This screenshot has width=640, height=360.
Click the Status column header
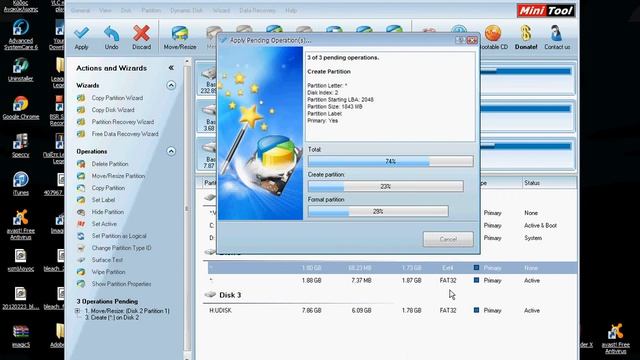click(549, 183)
